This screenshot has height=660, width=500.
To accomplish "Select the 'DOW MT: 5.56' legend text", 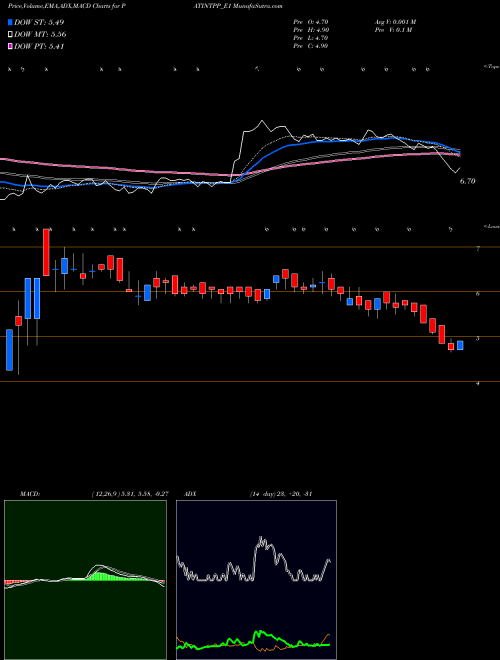I will click(x=40, y=35).
